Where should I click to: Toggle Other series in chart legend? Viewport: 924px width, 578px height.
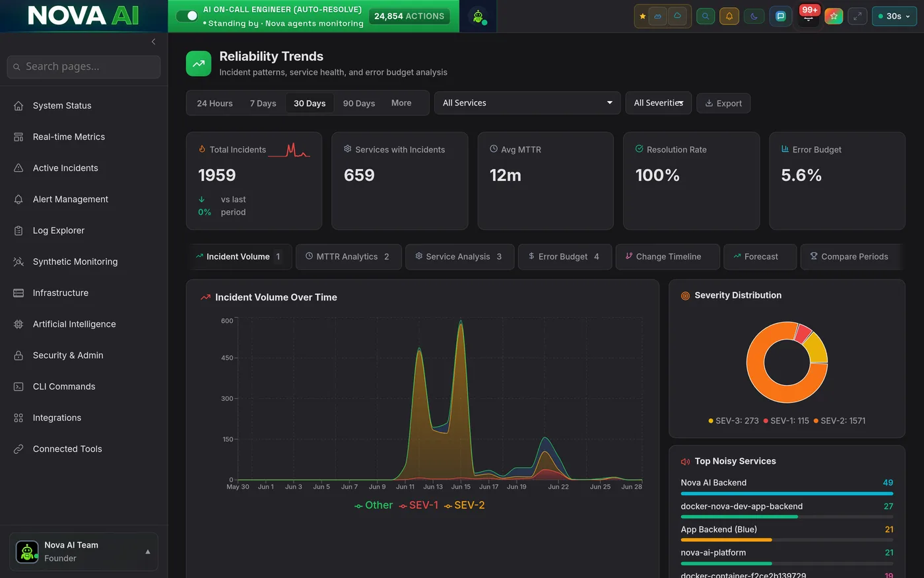click(x=374, y=505)
